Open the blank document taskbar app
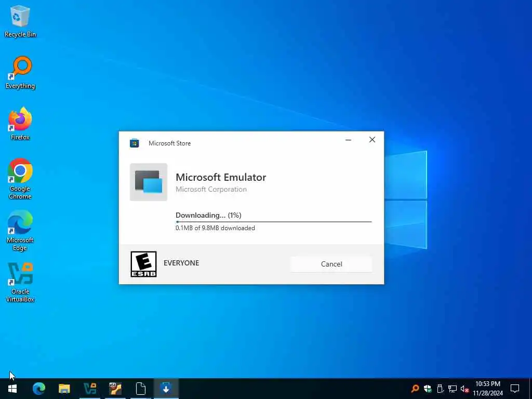The width and height of the screenshot is (532, 399). tap(140, 389)
